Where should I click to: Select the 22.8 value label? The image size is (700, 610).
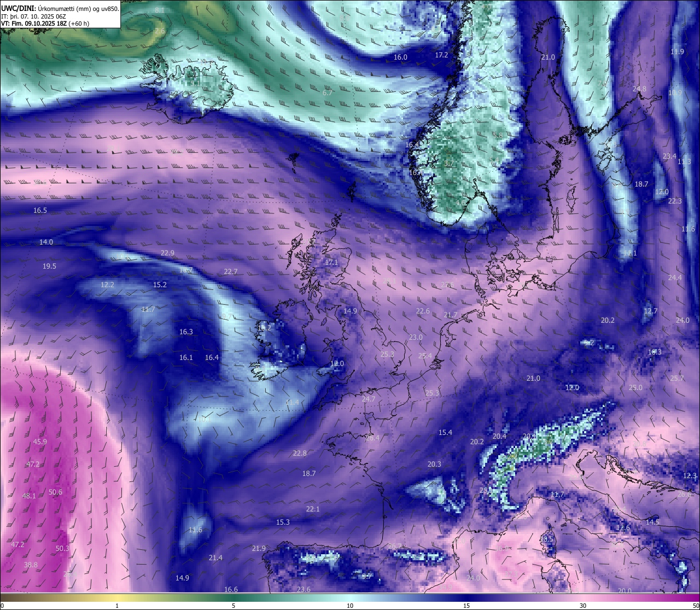[300, 454]
